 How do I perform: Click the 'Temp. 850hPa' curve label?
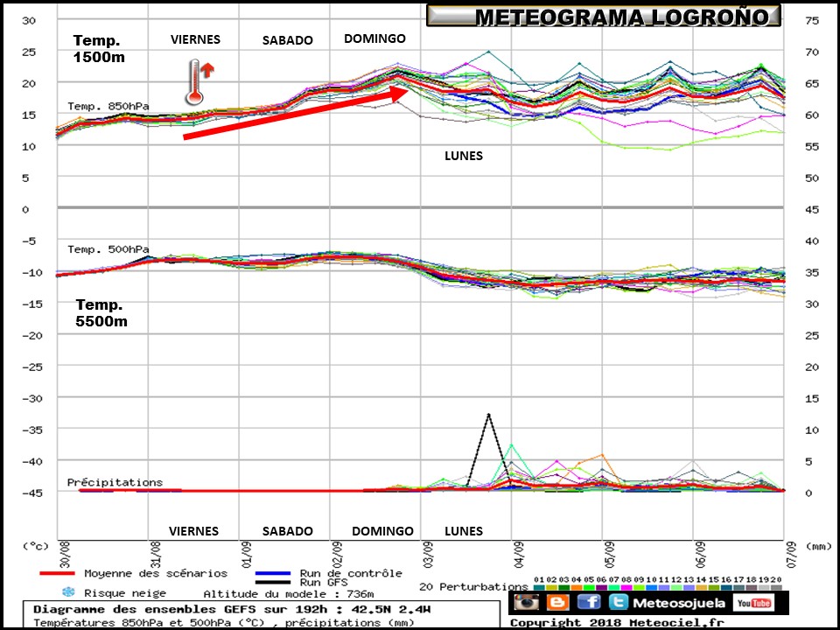pyautogui.click(x=108, y=107)
